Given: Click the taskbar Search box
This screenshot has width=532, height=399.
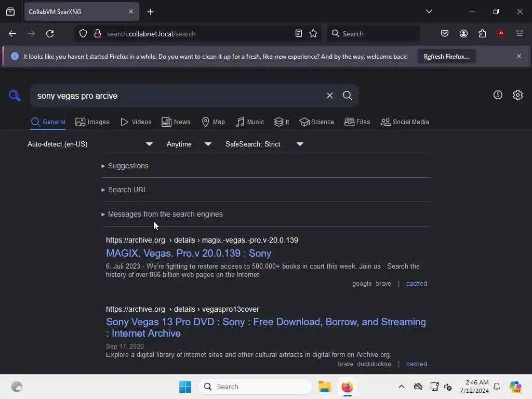Looking at the screenshot, I should [255, 387].
